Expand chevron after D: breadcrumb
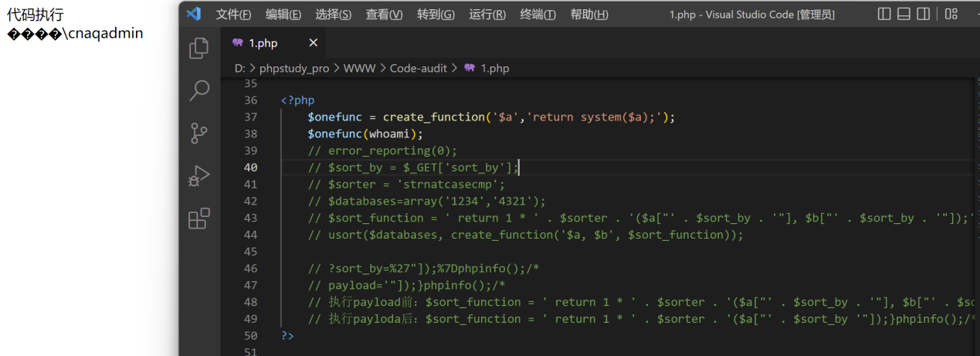This screenshot has width=980, height=356. pos(253,68)
